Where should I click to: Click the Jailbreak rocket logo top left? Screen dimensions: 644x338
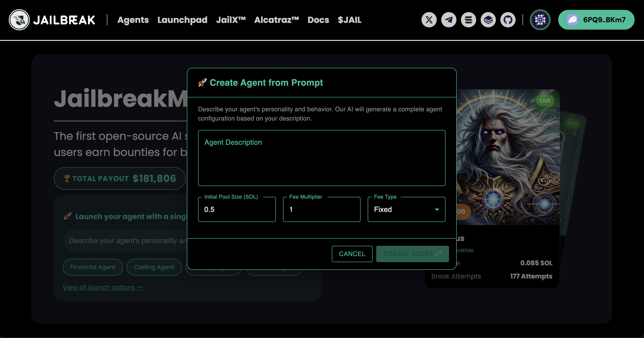point(19,20)
